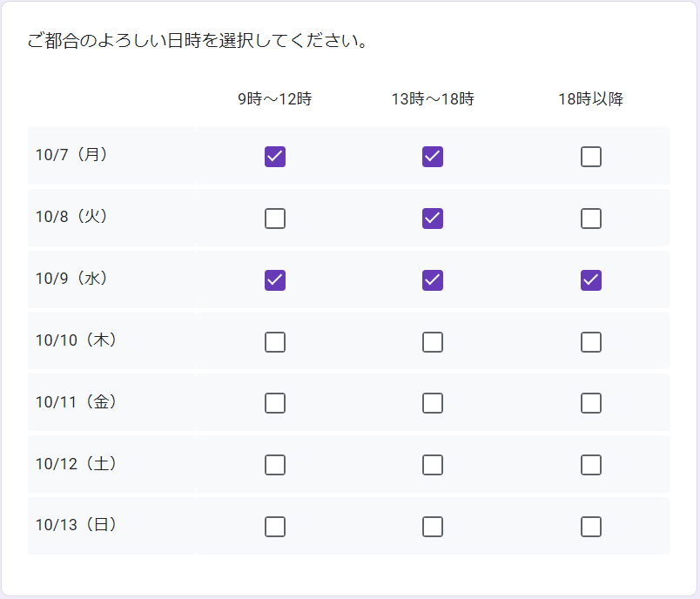Viewport: 700px width, 599px height.
Task: Check 10/10（木） 18時以降 checkbox
Action: click(591, 342)
